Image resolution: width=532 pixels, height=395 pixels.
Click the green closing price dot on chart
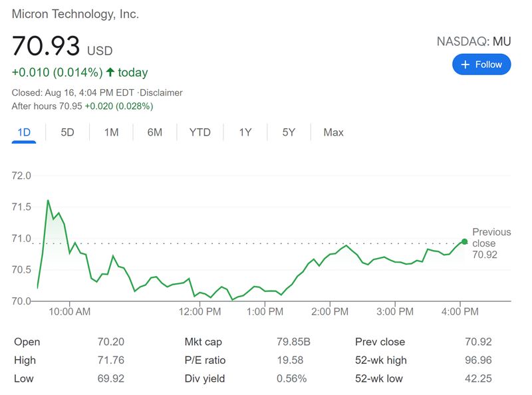pyautogui.click(x=464, y=241)
